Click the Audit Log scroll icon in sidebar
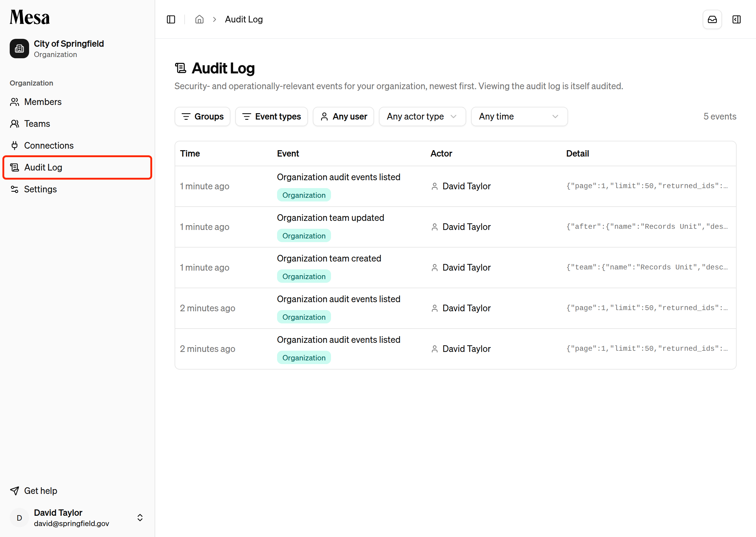This screenshot has height=537, width=756. tap(15, 167)
